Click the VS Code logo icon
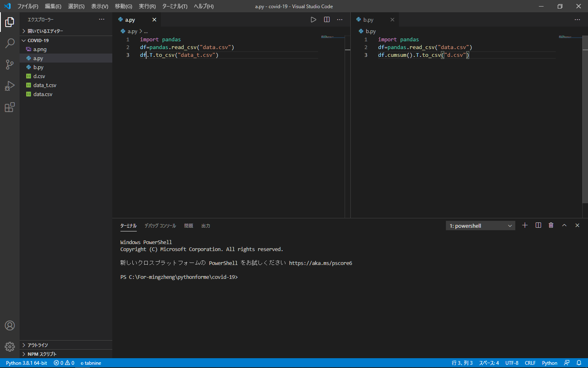The width and height of the screenshot is (588, 368). click(7, 6)
